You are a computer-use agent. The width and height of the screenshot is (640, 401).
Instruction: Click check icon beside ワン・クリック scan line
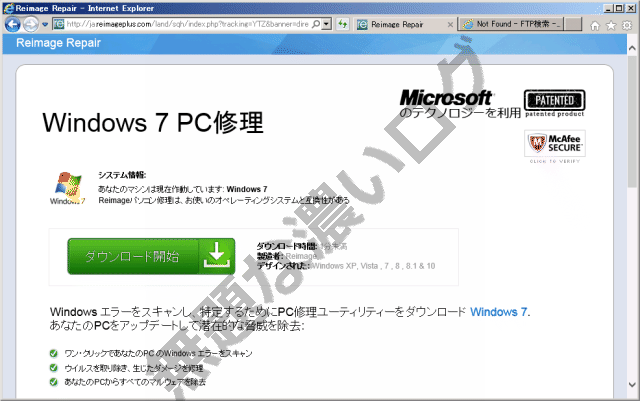[53, 353]
